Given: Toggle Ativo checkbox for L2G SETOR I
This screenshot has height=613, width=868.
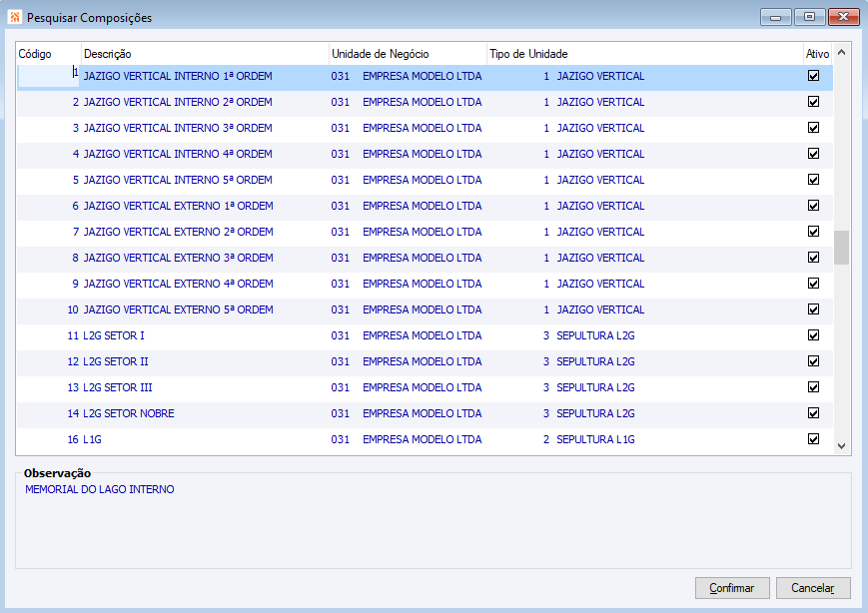Looking at the screenshot, I should [813, 335].
